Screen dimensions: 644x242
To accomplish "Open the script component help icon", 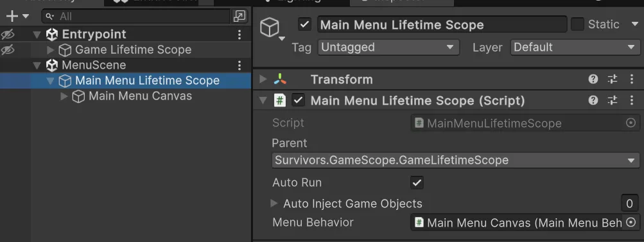I will (593, 100).
